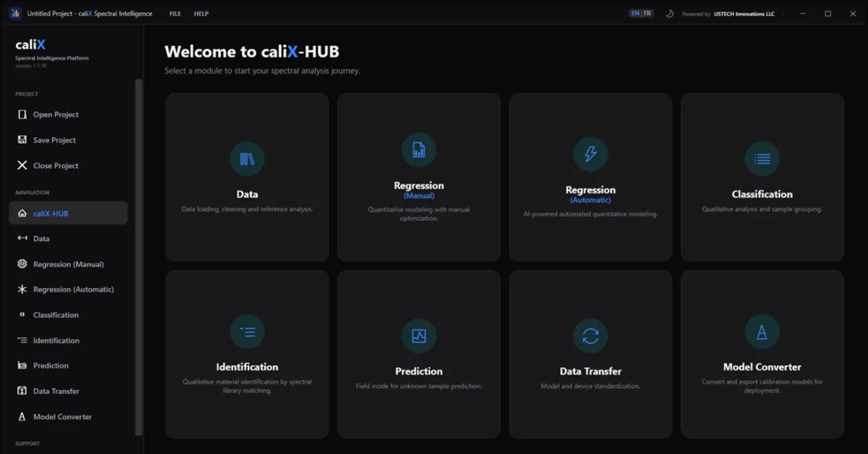The width and height of the screenshot is (868, 454).
Task: Switch language to TR
Action: 647,13
